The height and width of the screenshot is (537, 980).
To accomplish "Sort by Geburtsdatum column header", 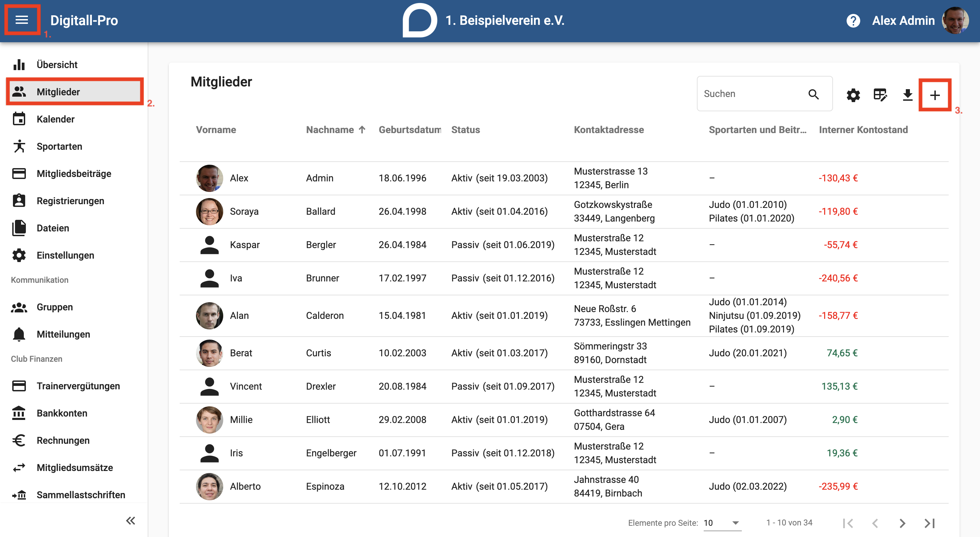I will click(410, 130).
